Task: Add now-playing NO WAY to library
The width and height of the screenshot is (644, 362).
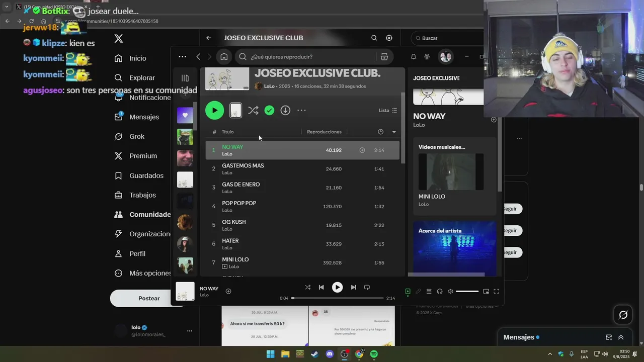Action: pos(228,291)
